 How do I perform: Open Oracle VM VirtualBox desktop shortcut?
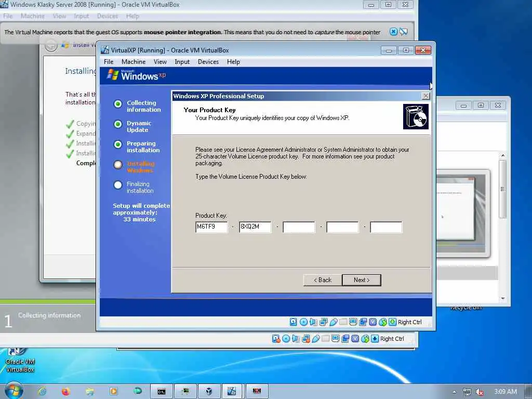pyautogui.click(x=20, y=361)
